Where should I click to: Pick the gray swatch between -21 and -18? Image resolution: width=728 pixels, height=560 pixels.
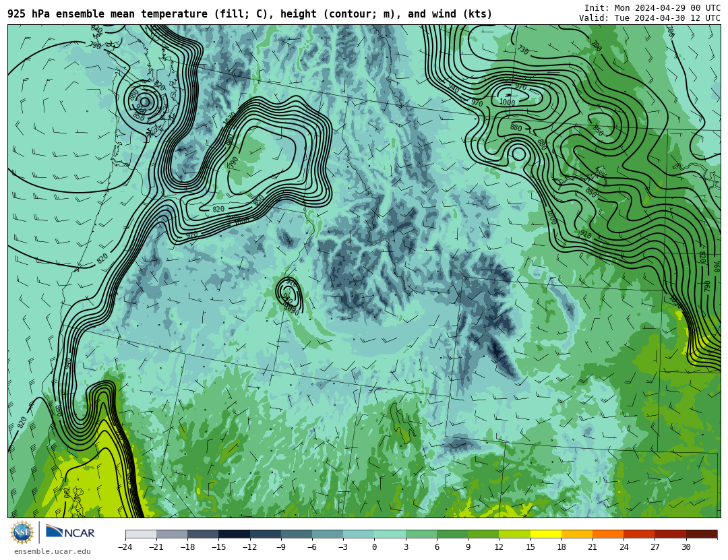point(172,534)
